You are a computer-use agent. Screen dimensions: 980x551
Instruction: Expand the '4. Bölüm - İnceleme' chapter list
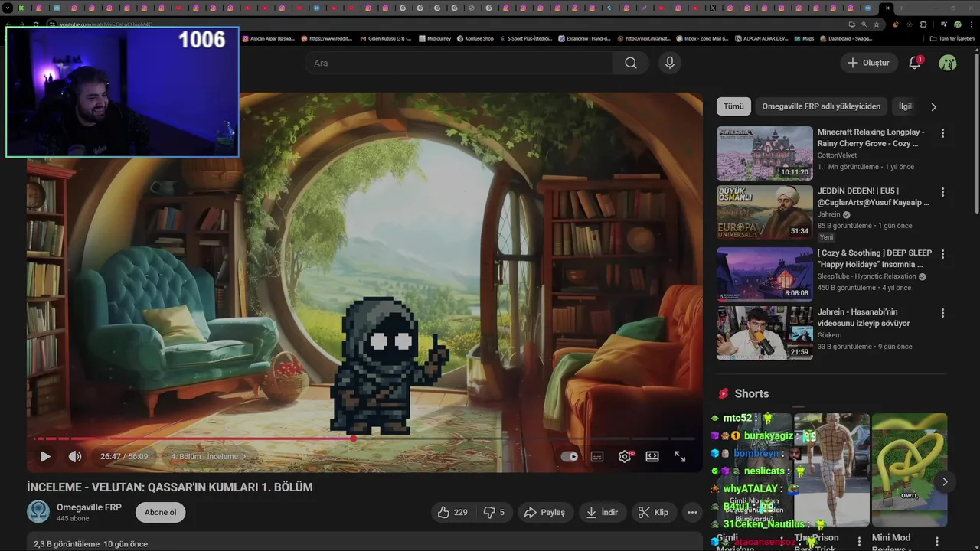(209, 456)
